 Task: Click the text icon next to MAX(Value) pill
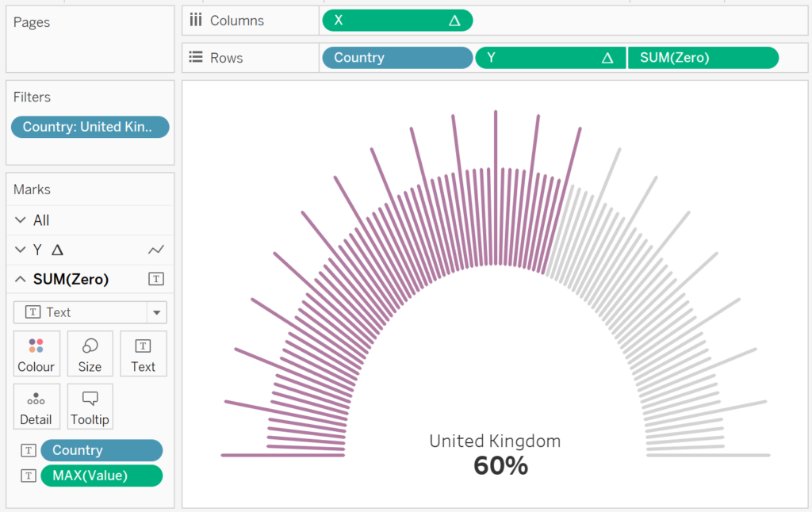point(29,476)
